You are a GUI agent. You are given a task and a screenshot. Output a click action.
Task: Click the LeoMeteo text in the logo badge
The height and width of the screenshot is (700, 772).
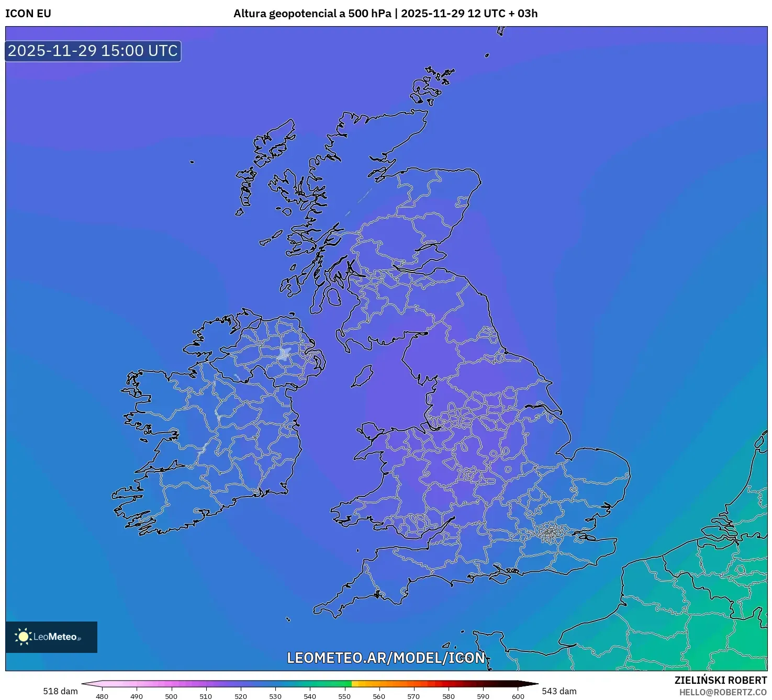pyautogui.click(x=55, y=637)
